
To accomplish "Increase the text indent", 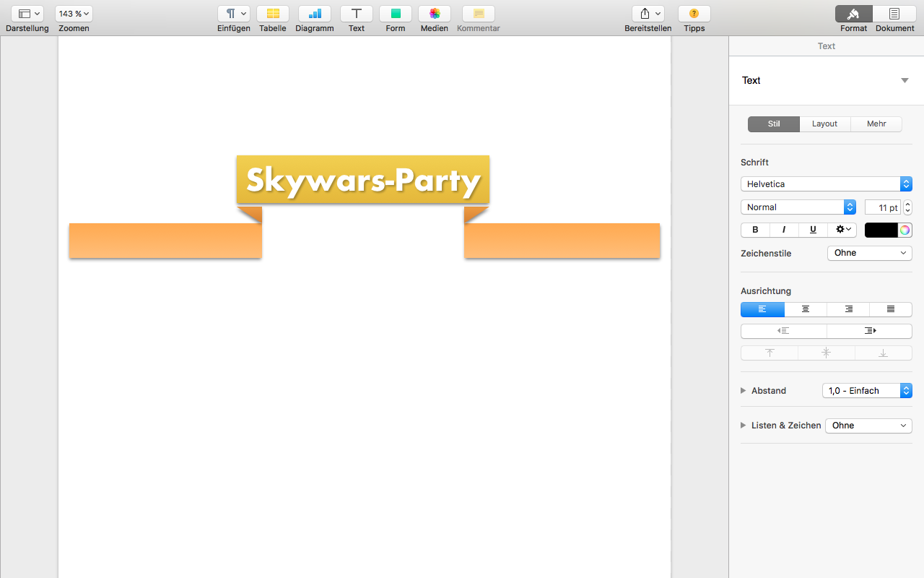I will [870, 331].
